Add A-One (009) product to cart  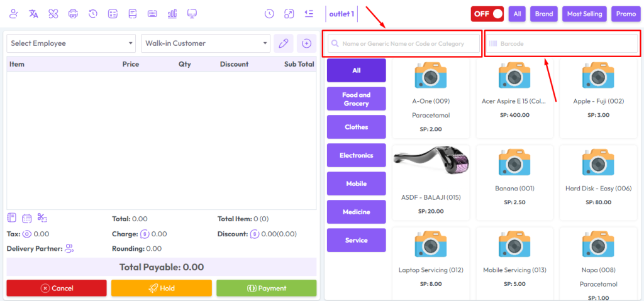pyautogui.click(x=431, y=98)
